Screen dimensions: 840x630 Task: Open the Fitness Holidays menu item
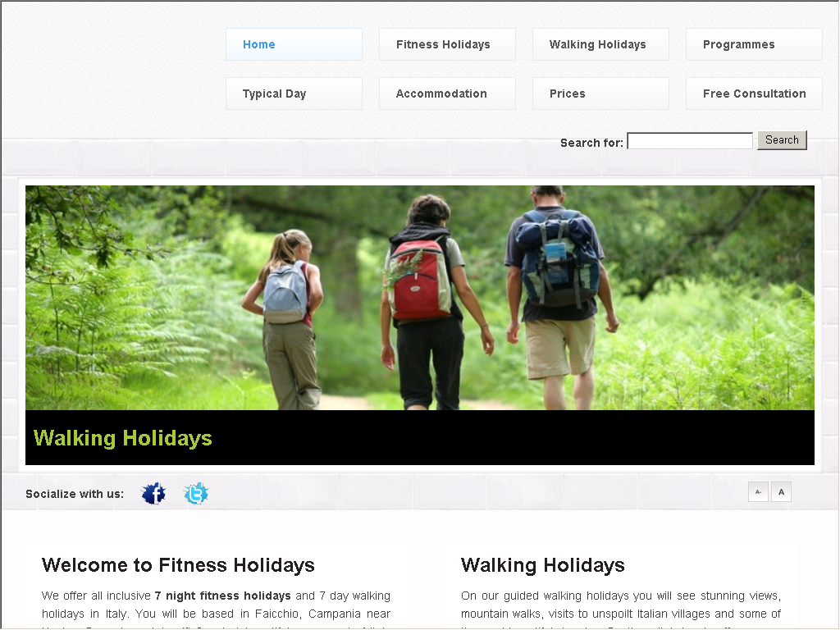point(447,44)
